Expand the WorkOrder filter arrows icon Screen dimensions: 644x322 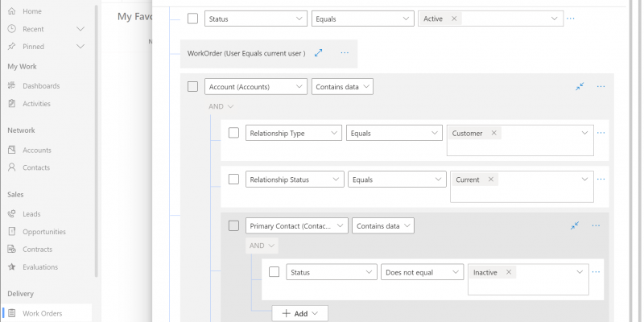(x=319, y=53)
